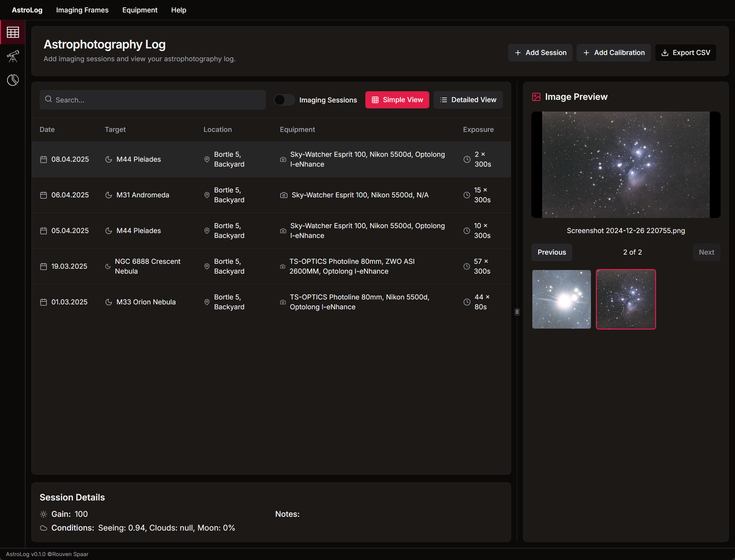Image resolution: width=735 pixels, height=560 pixels.
Task: Click the moon icon next to M31 Andromeda
Action: [x=108, y=195]
